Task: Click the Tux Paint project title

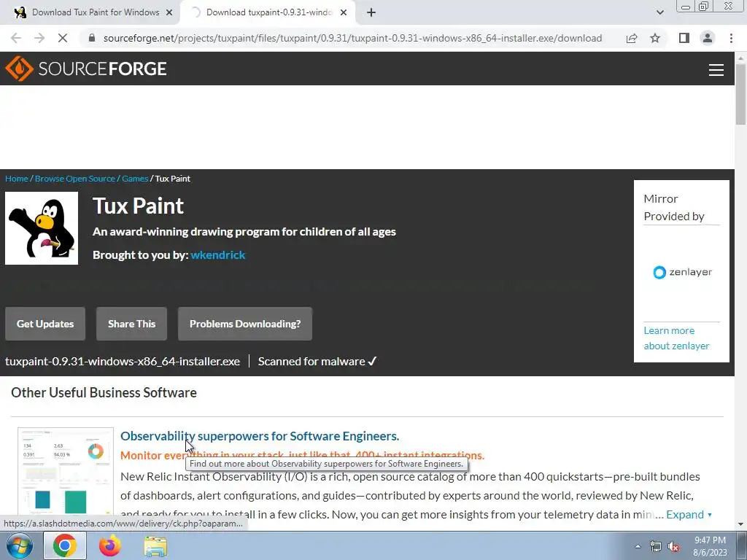Action: pyautogui.click(x=138, y=206)
